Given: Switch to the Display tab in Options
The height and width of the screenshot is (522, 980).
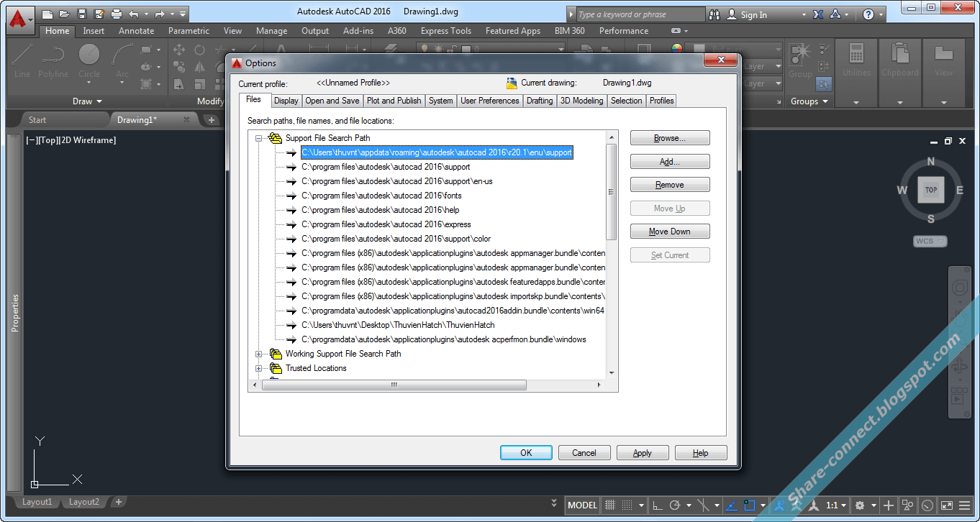Looking at the screenshot, I should click(x=286, y=101).
